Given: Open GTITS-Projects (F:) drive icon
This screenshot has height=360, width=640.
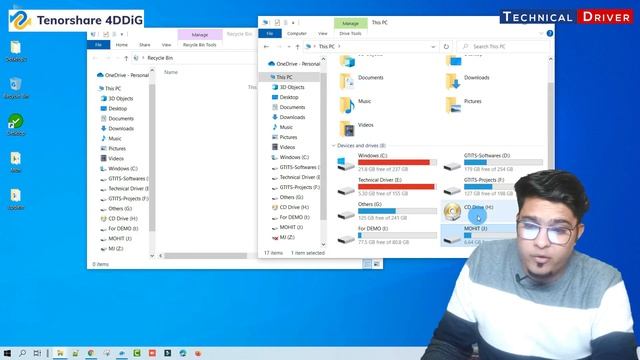Looking at the screenshot, I should point(452,189).
